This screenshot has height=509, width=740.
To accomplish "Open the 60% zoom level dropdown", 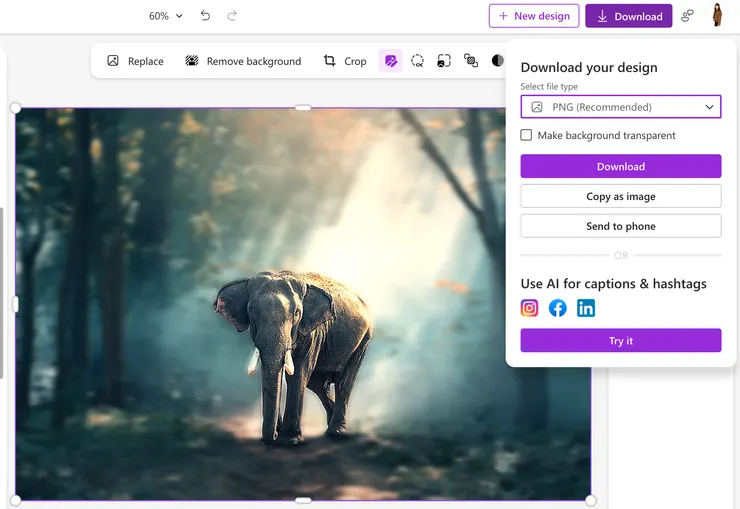I will tap(166, 16).
